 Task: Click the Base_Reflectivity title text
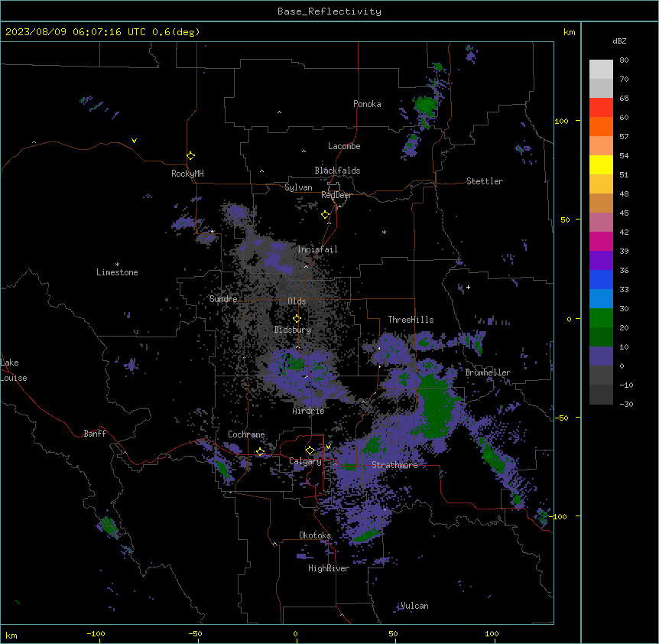329,11
